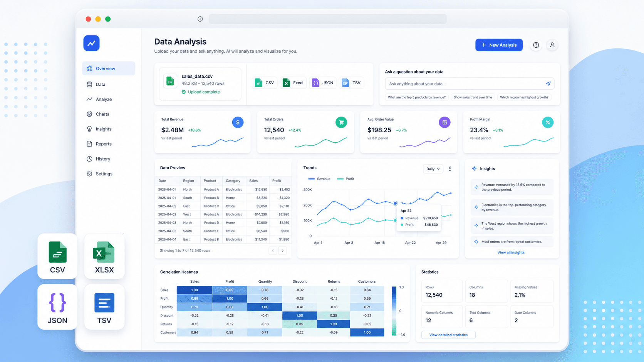Open the help question mark icon
This screenshot has width=644, height=362.
pos(536,45)
